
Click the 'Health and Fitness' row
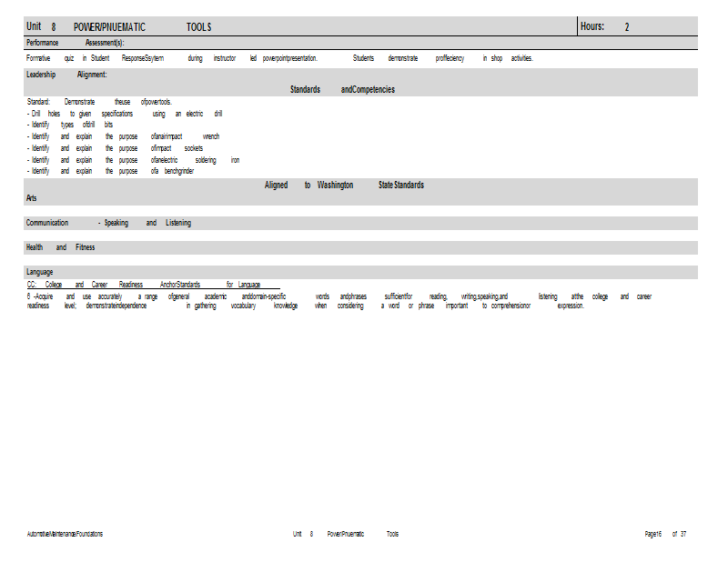[360, 248]
